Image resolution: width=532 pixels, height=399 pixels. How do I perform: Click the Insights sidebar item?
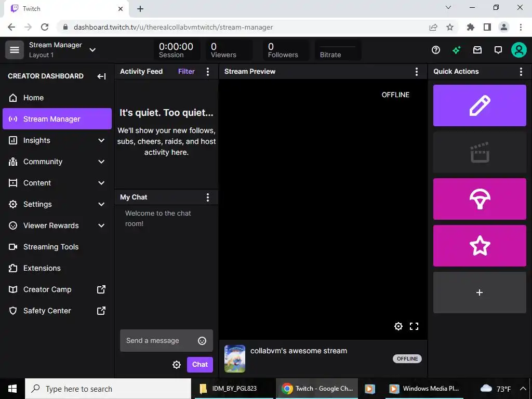57,140
